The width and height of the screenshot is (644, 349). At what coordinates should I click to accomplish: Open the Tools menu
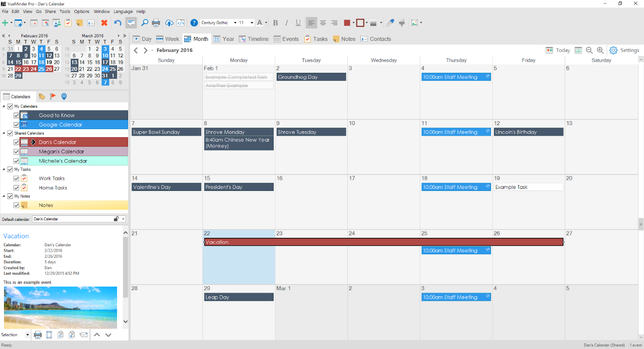pyautogui.click(x=65, y=11)
